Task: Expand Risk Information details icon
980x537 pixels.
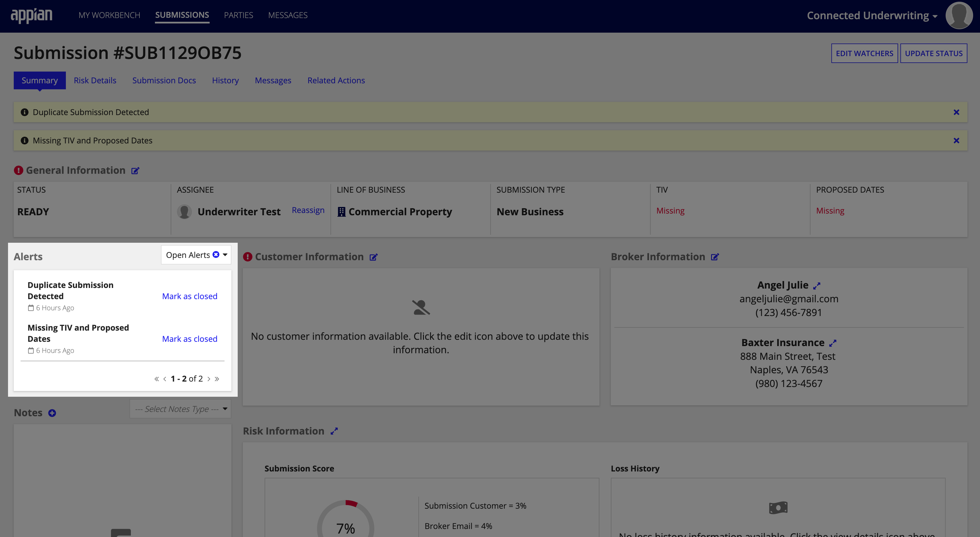Action: tap(334, 431)
